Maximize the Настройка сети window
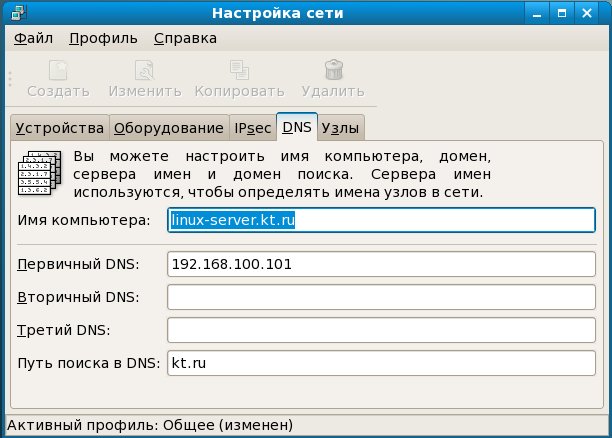The height and width of the screenshot is (438, 612). [x=562, y=13]
